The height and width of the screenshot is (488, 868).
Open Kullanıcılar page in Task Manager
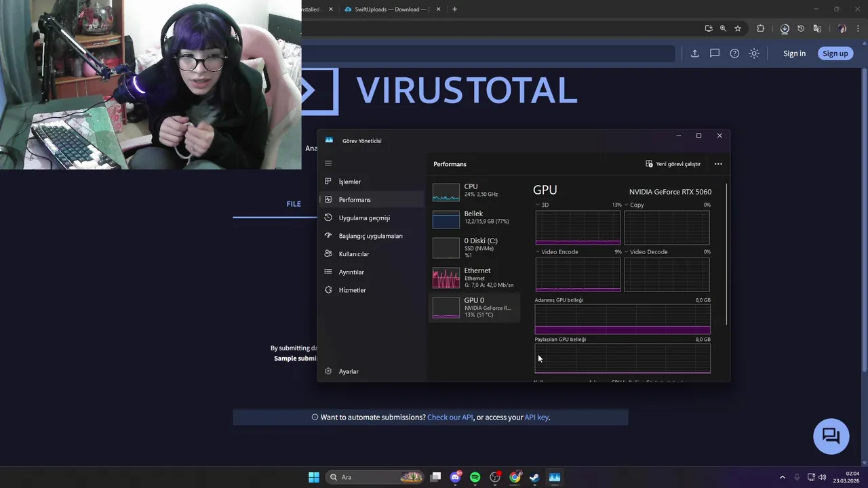click(x=371, y=253)
